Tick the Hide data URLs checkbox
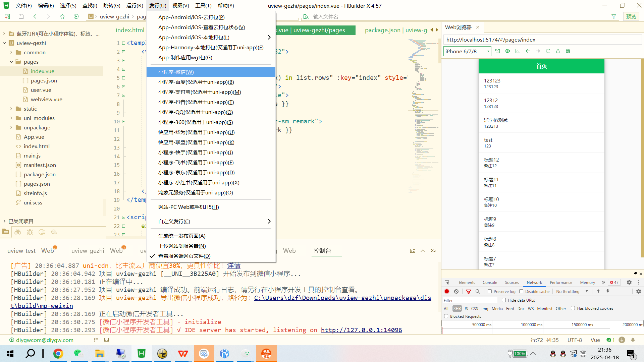Image resolution: width=644 pixels, height=362 pixels. 504,300
